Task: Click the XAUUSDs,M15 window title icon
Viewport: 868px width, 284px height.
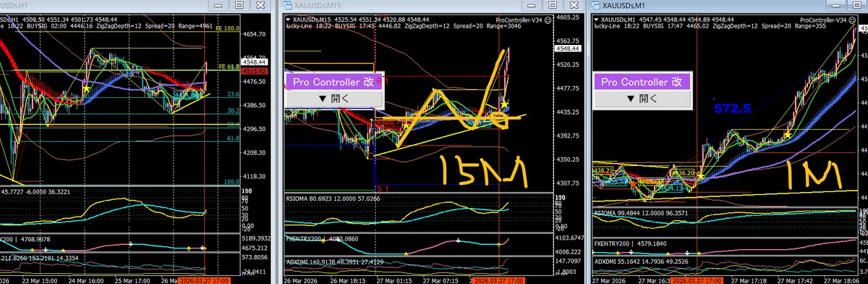Action: (287, 4)
